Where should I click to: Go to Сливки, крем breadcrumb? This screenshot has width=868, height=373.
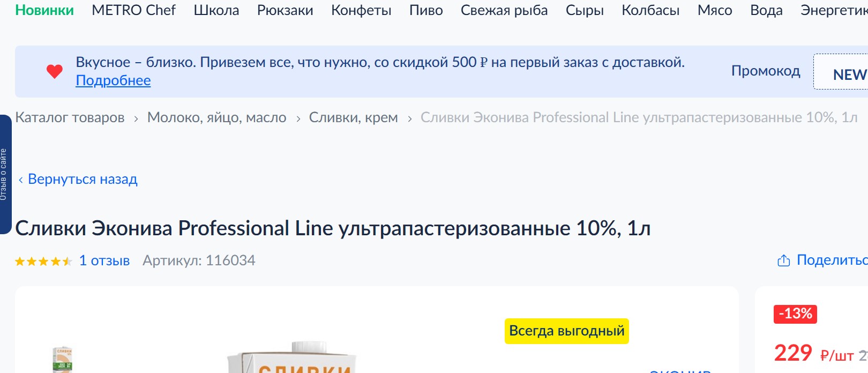(353, 117)
